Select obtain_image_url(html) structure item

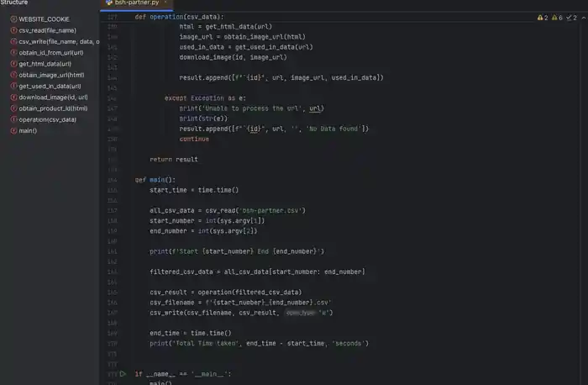coord(51,75)
